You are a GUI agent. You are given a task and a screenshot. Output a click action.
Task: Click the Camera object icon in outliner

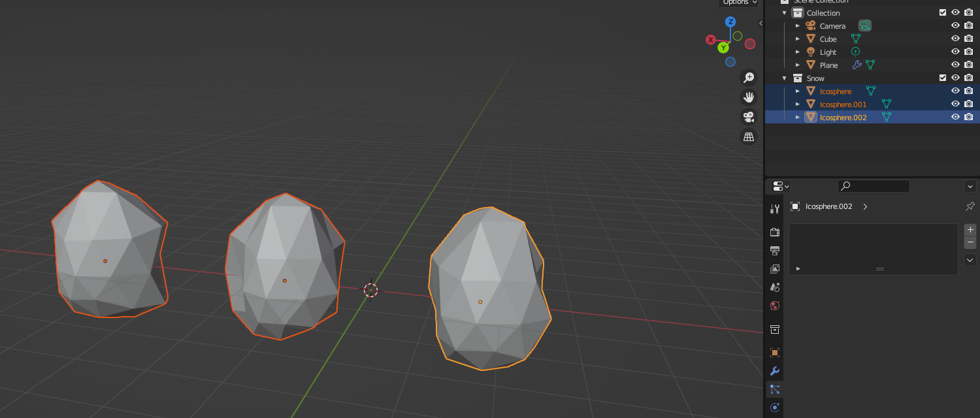coord(811,25)
